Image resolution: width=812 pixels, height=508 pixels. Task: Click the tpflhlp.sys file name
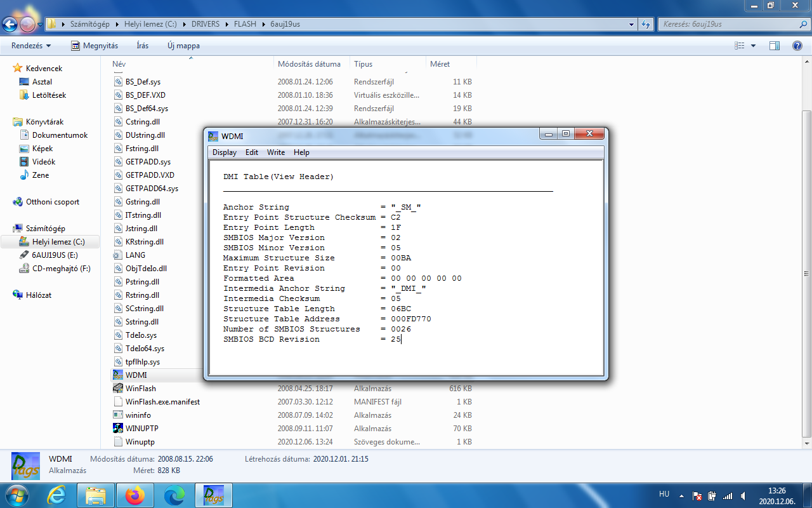point(143,362)
